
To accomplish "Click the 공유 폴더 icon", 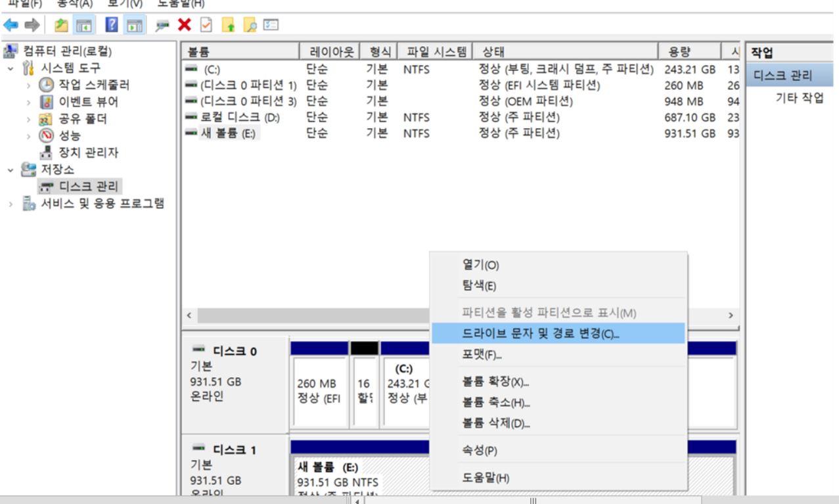I will pyautogui.click(x=46, y=119).
